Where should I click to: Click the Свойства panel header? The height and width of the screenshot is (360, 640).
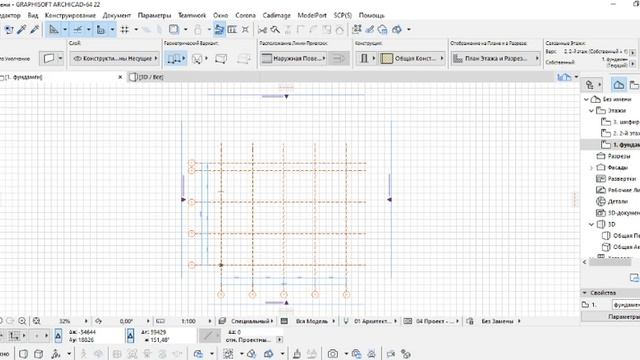(x=610, y=293)
